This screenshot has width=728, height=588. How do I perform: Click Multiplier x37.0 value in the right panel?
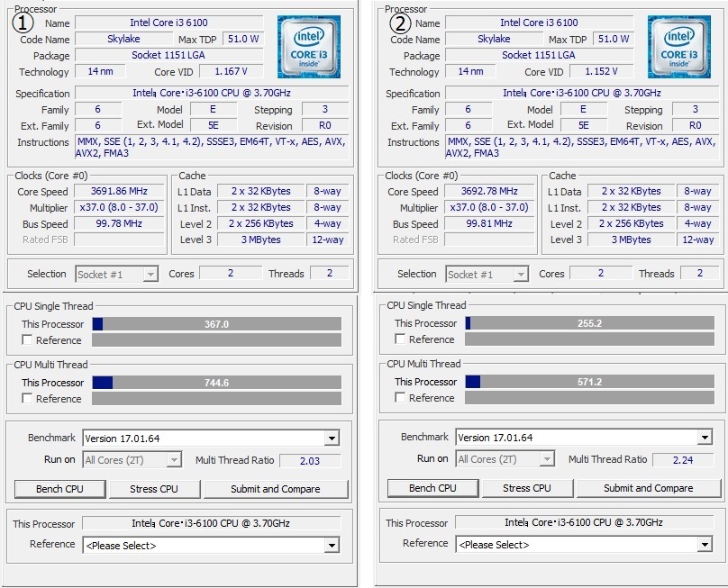click(489, 207)
